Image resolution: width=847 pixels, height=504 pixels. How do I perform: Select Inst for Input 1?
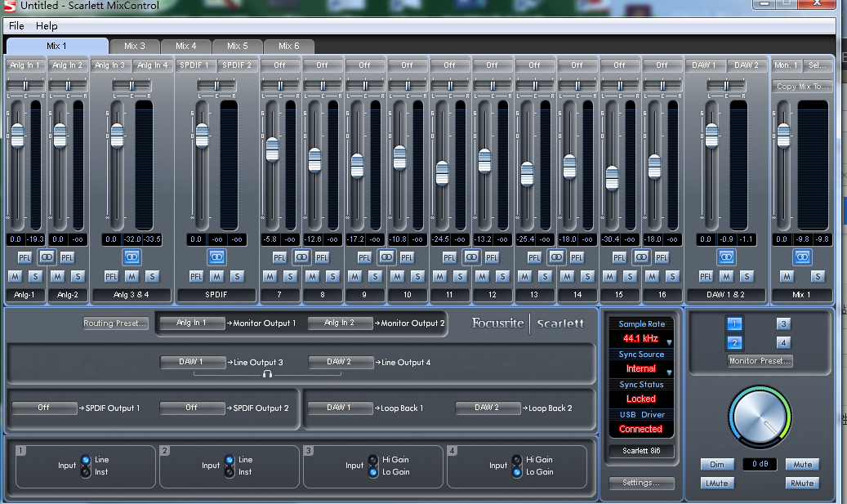tap(86, 472)
